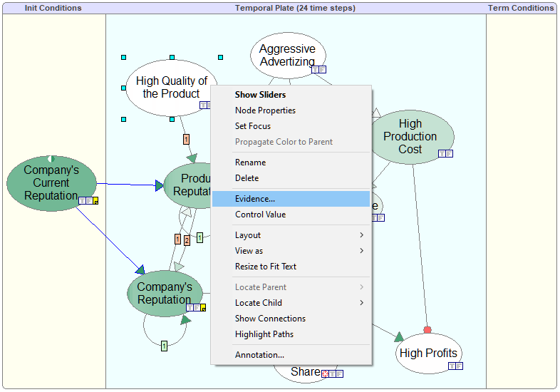560x392 pixels.
Task: Click the red target icon beside Share node
Action: click(x=325, y=373)
